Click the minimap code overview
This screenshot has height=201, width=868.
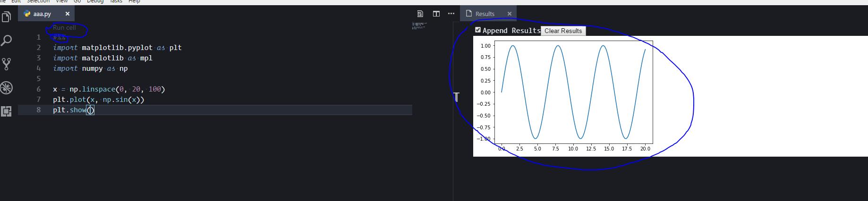pos(419,25)
